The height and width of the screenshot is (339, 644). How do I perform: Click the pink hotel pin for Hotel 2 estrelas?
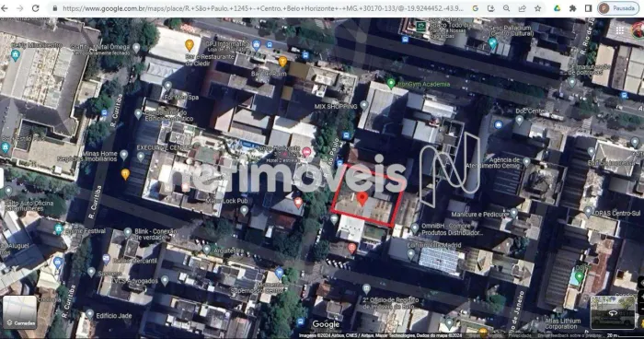tap(306, 152)
